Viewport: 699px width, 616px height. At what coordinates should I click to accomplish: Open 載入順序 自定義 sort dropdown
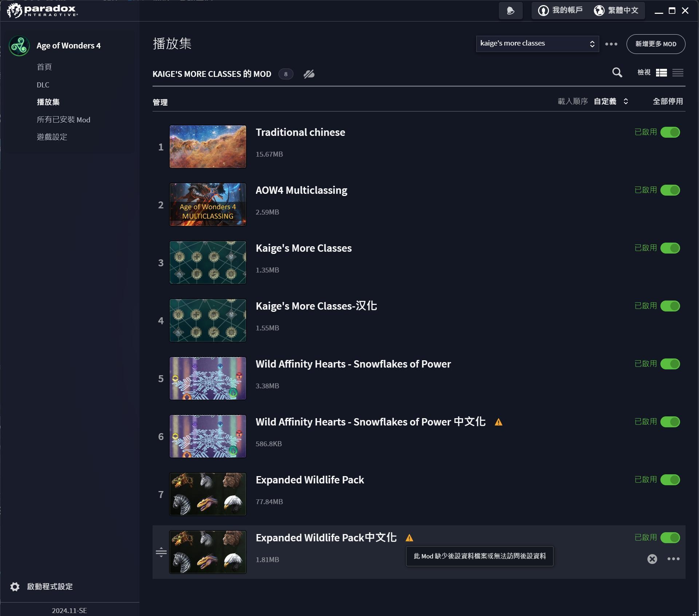[611, 101]
